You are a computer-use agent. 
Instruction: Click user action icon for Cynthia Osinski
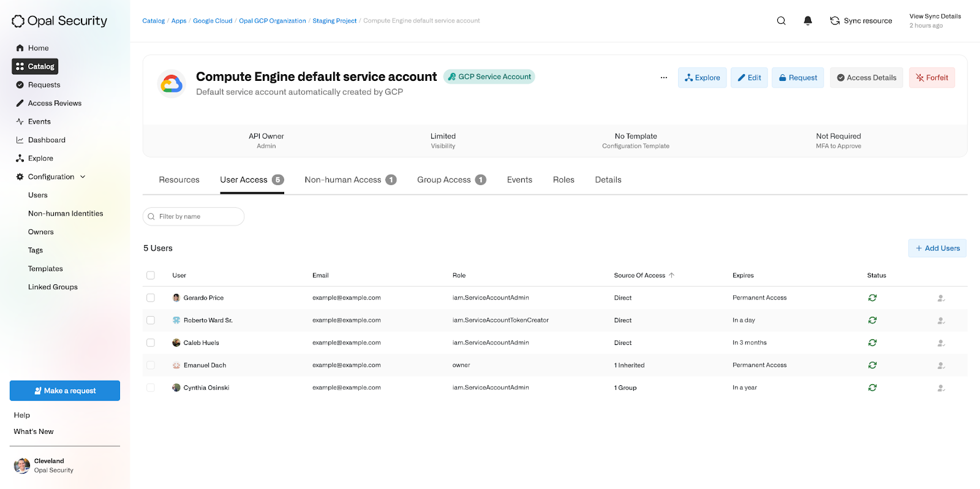tap(941, 388)
